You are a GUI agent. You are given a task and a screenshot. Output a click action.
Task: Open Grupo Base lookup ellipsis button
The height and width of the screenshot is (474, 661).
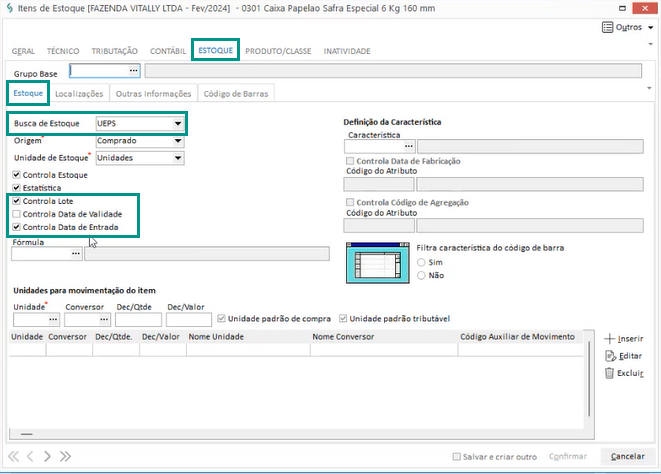(134, 71)
